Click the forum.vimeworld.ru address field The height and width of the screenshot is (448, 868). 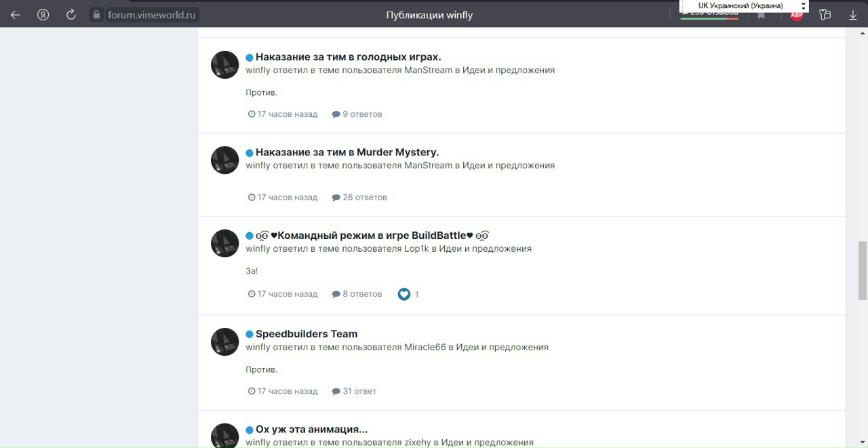click(153, 14)
